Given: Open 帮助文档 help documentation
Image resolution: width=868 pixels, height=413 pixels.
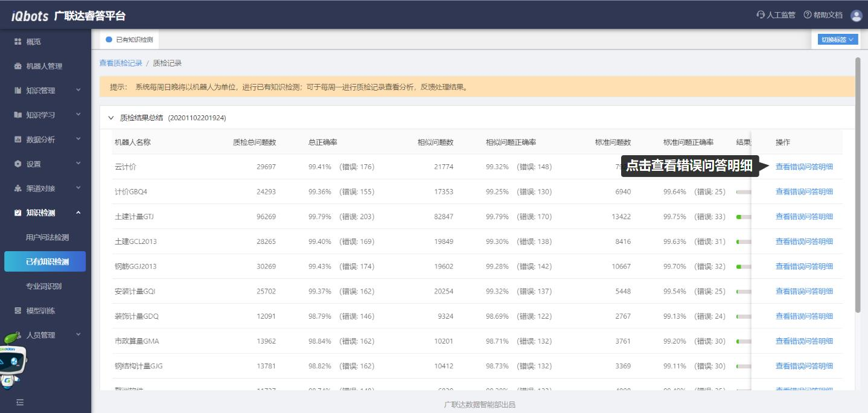Looking at the screenshot, I should click(823, 15).
